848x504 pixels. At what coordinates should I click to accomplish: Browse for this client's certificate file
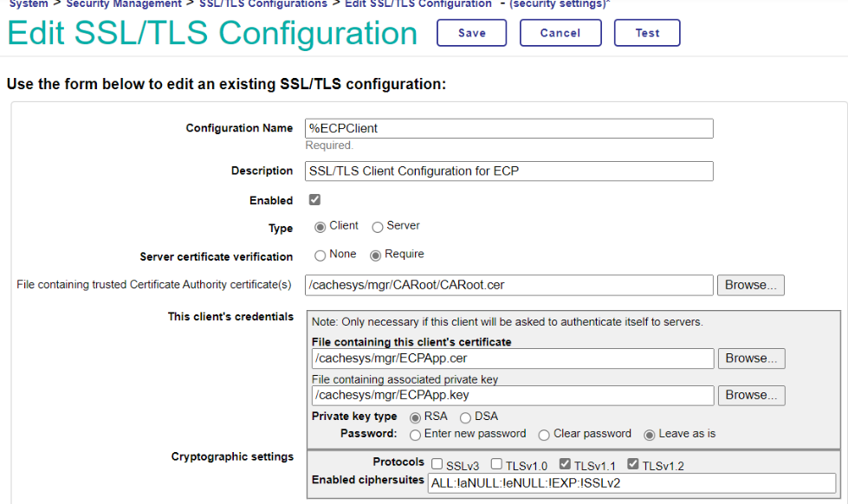[751, 359]
